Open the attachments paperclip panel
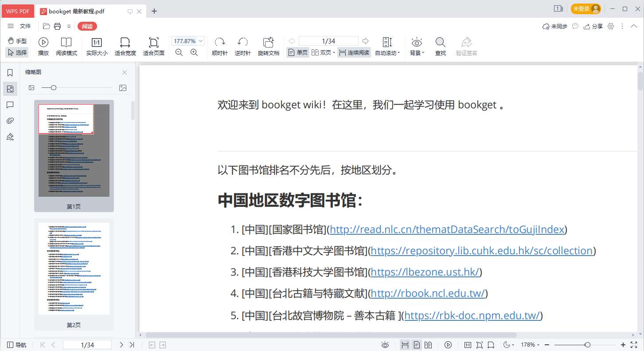 click(10, 121)
